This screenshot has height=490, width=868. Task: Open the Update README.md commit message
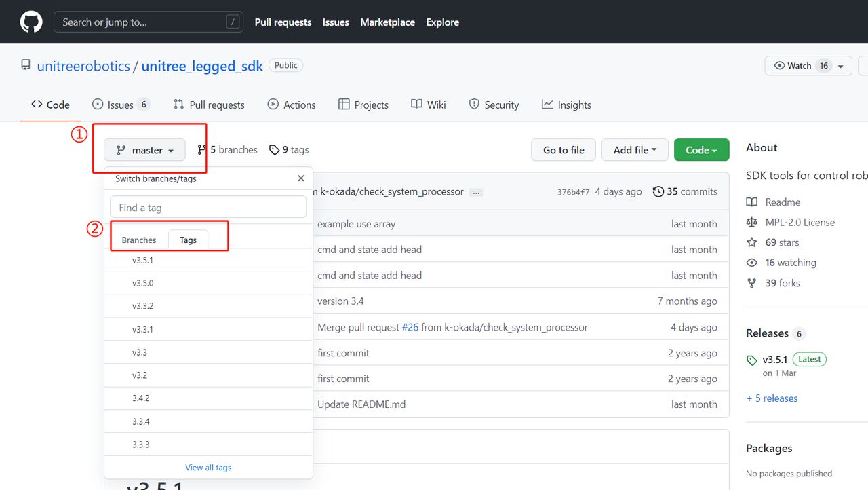[x=361, y=404]
